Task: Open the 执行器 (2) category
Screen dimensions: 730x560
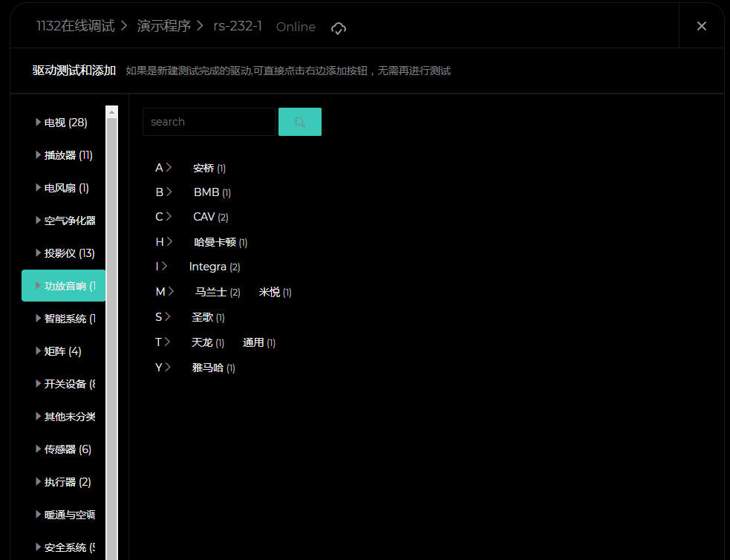Action: coord(63,482)
